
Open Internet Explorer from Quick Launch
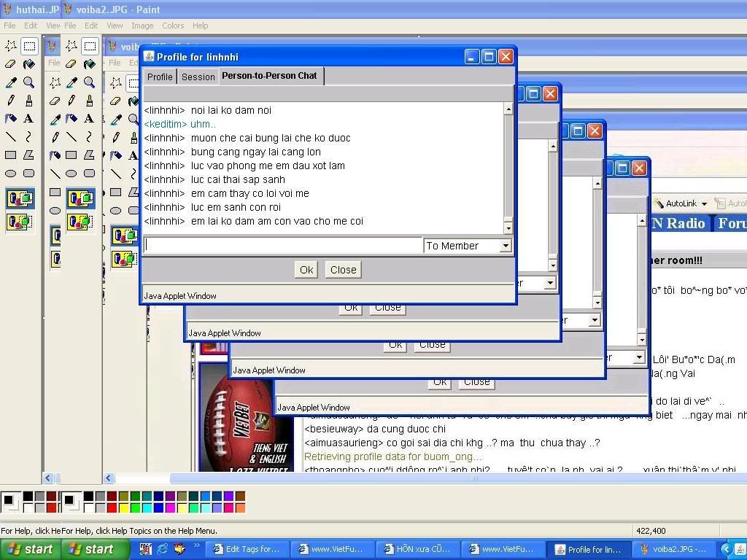coord(163,549)
